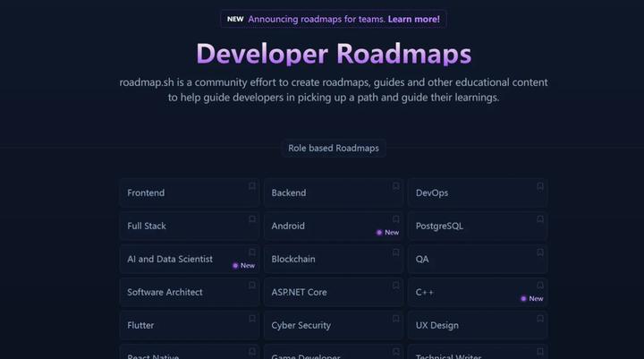Viewport: 644px width, 359px height.
Task: Toggle bookmark on PostgreSQL card
Action: 540,219
